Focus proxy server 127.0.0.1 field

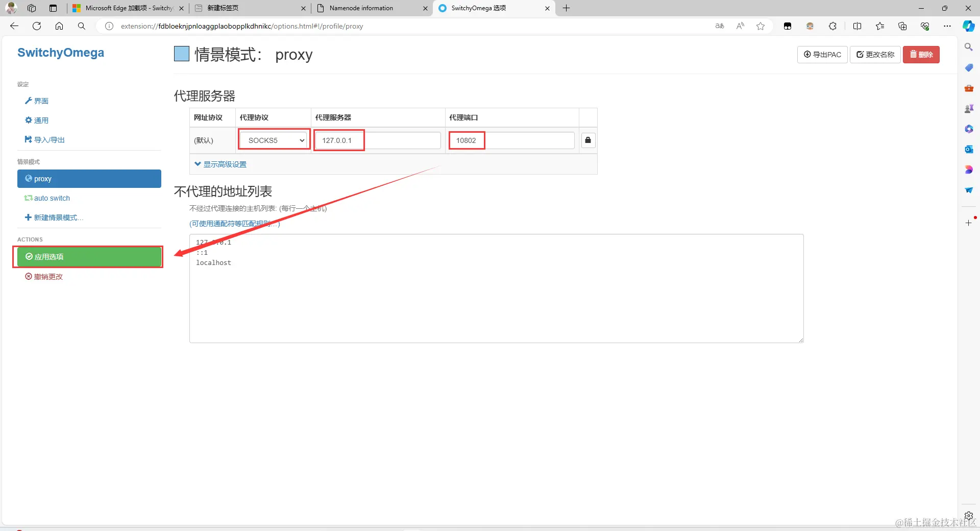[378, 140]
